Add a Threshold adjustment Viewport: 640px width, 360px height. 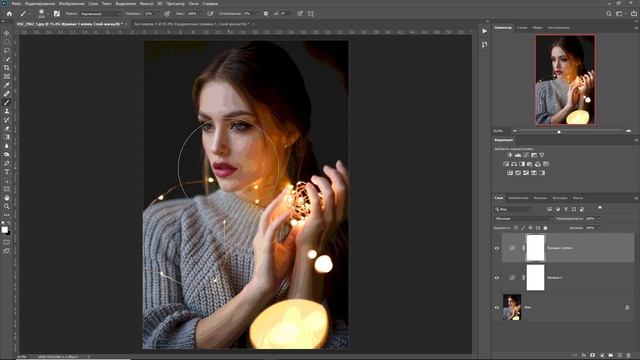[x=526, y=173]
